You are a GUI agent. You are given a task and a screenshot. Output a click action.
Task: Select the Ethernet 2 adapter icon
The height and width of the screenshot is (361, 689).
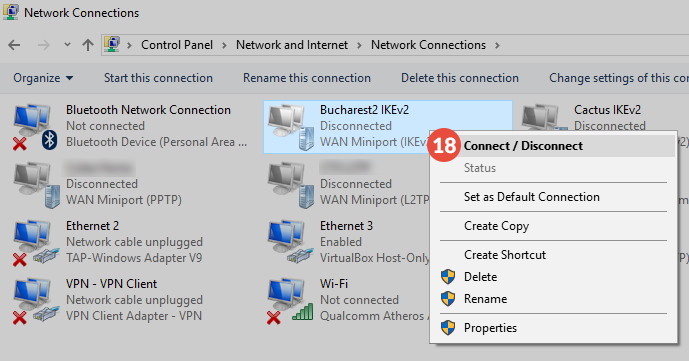pyautogui.click(x=36, y=242)
